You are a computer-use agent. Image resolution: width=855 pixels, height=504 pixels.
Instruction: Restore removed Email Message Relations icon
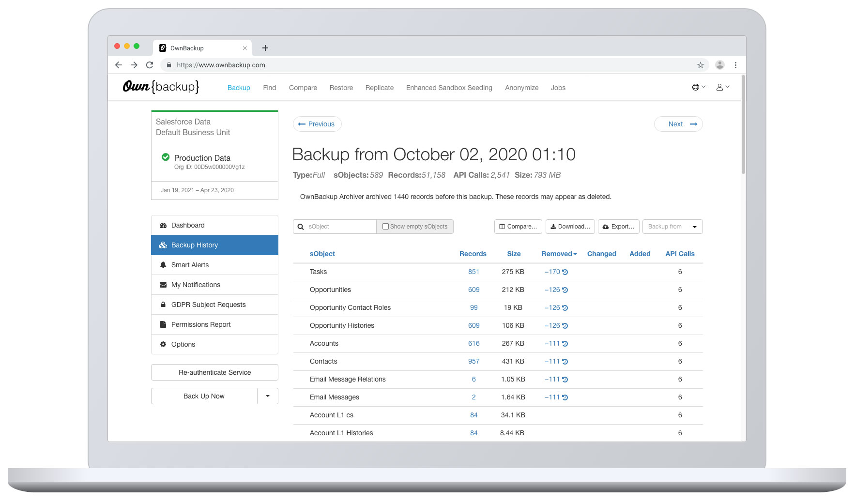coord(565,380)
